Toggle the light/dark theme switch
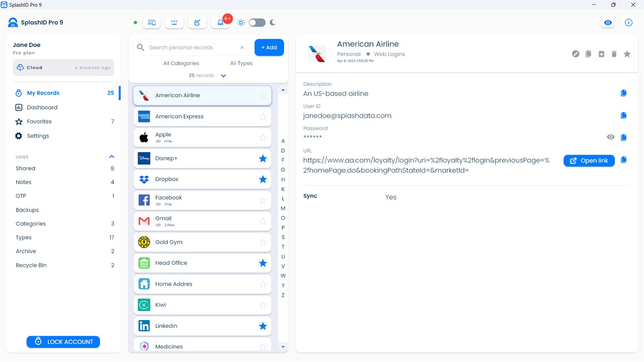 [257, 23]
